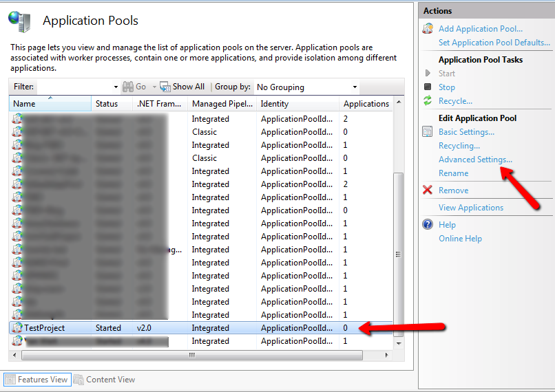Viewport: 555px width, 392px height.
Task: Click the TestProject pool row icon
Action: click(x=17, y=328)
